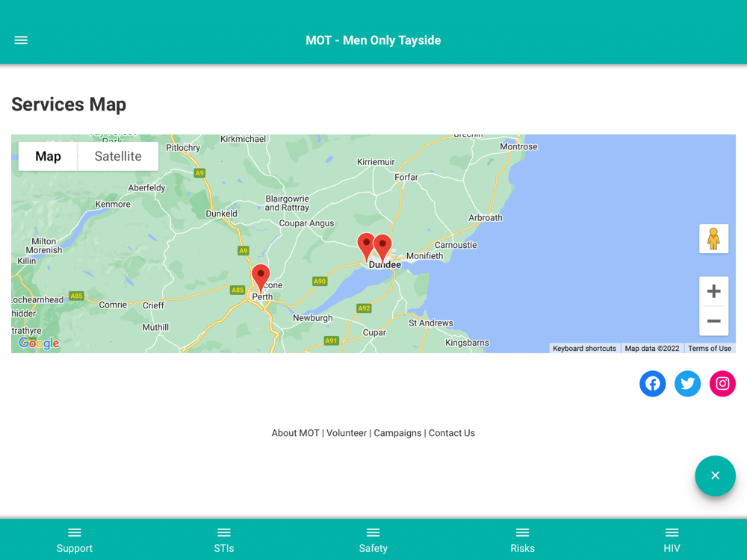Click the Pitlochry label on the map
Image resolution: width=747 pixels, height=560 pixels.
pyautogui.click(x=183, y=148)
